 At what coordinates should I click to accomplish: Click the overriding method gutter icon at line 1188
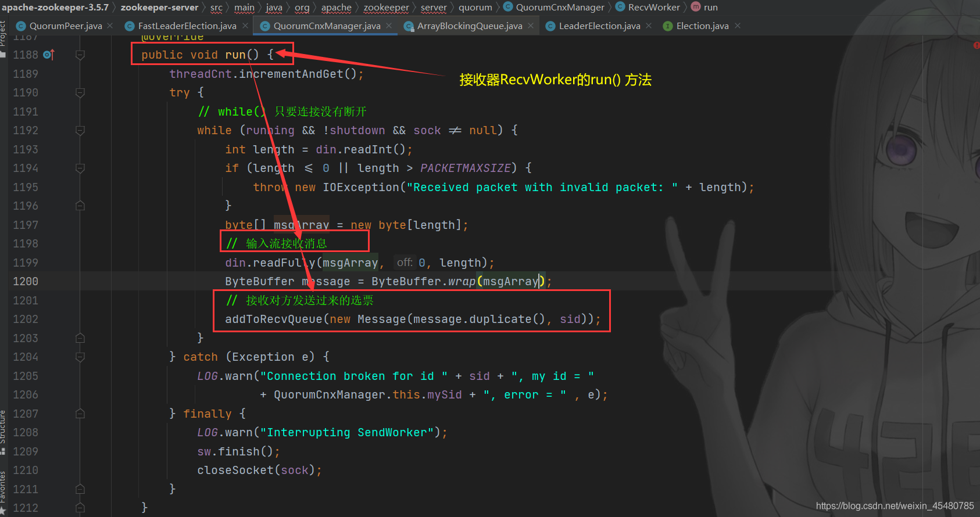tap(49, 55)
